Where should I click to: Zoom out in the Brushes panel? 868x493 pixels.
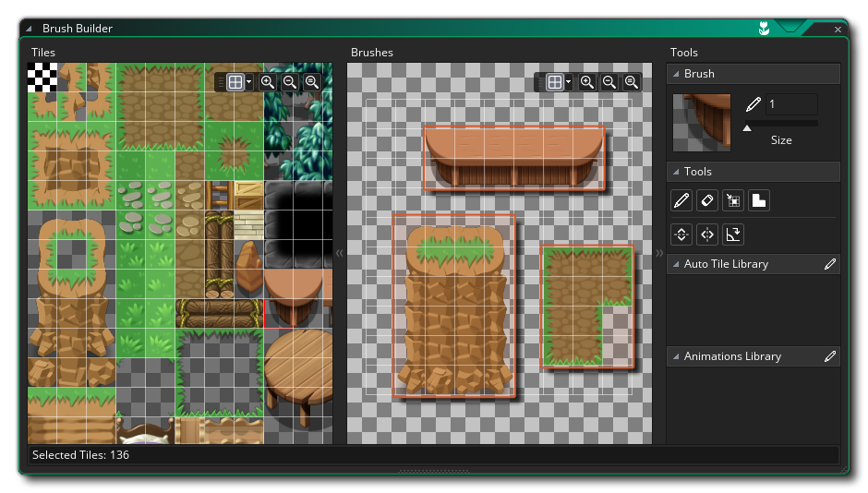[x=609, y=82]
